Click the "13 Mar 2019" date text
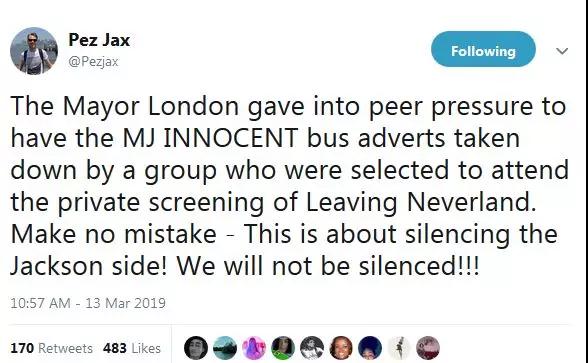Image resolution: width=588 pixels, height=363 pixels. click(x=126, y=303)
